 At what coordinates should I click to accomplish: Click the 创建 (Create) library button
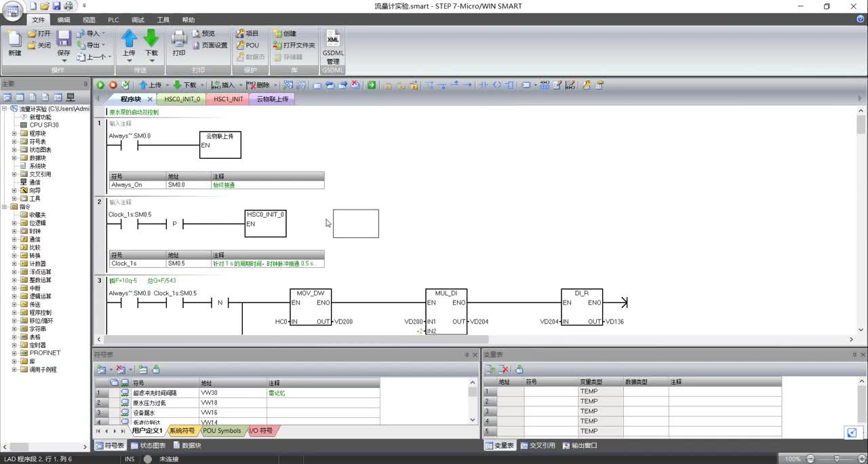tap(285, 33)
